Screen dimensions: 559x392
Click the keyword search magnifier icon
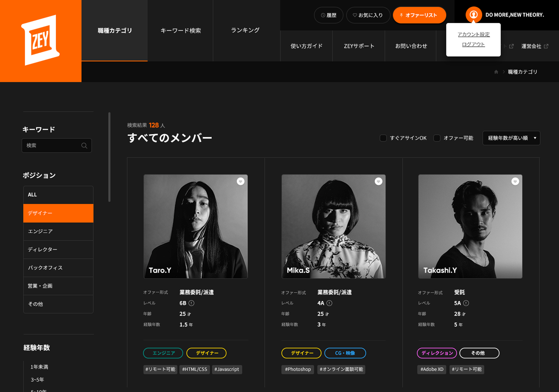point(84,146)
